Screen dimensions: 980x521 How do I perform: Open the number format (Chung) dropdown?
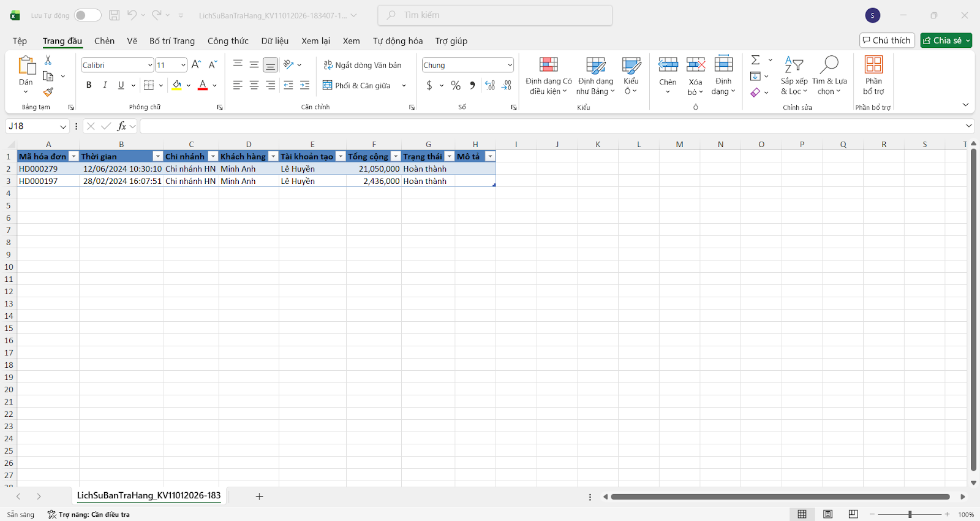click(510, 65)
